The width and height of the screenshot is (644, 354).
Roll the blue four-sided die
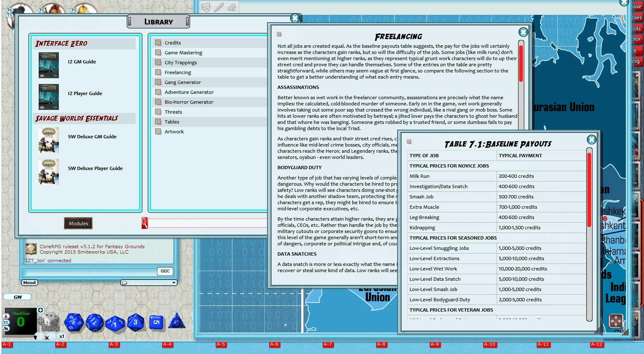click(177, 324)
